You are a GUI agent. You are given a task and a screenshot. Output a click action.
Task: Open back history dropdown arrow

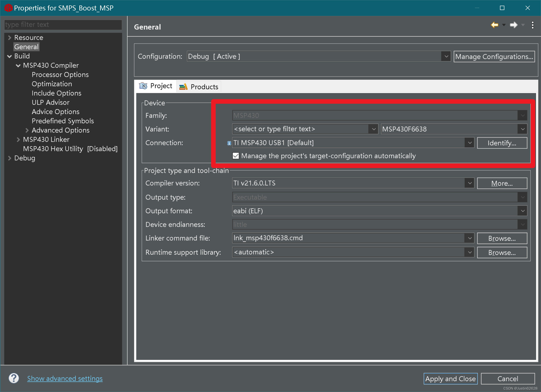504,25
